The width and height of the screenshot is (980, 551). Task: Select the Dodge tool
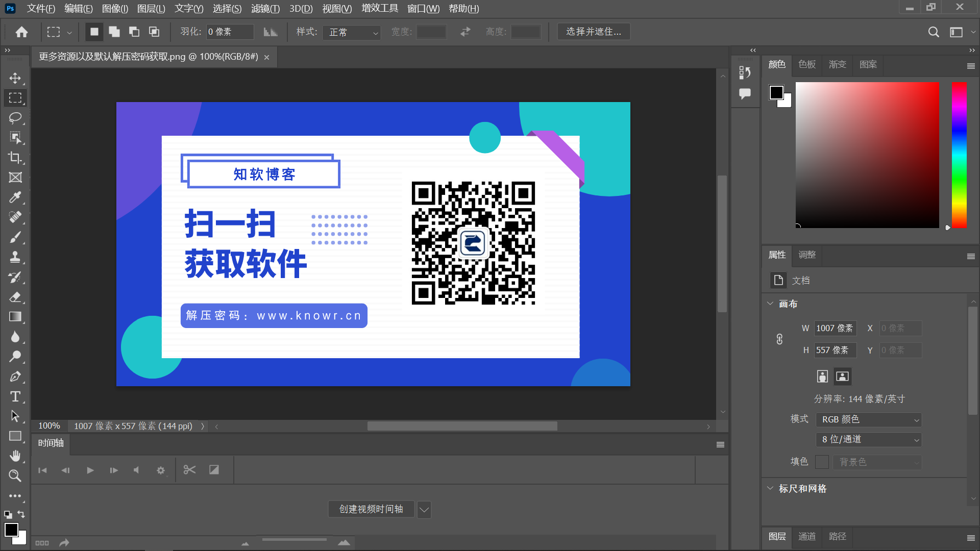[15, 357]
